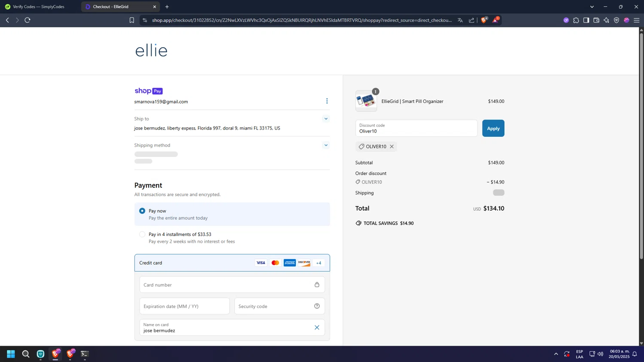Open the terminal app in taskbar
Viewport: 644px width, 362px height.
click(85, 354)
